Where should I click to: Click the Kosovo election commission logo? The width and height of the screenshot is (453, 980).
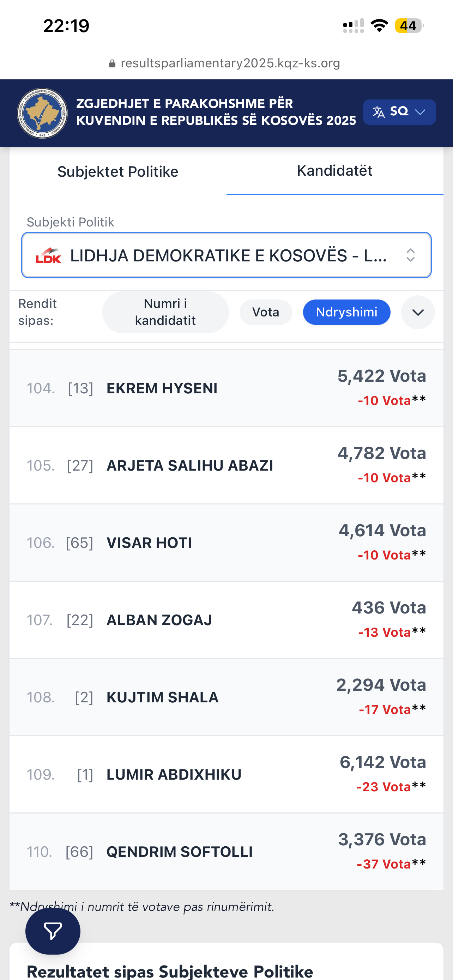[x=42, y=113]
